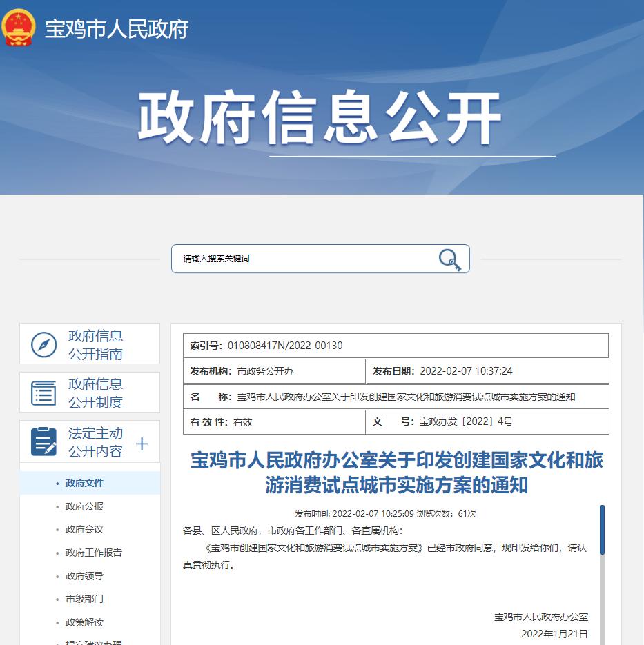
Task: Open the 政府文件 sidebar item
Action: [84, 483]
